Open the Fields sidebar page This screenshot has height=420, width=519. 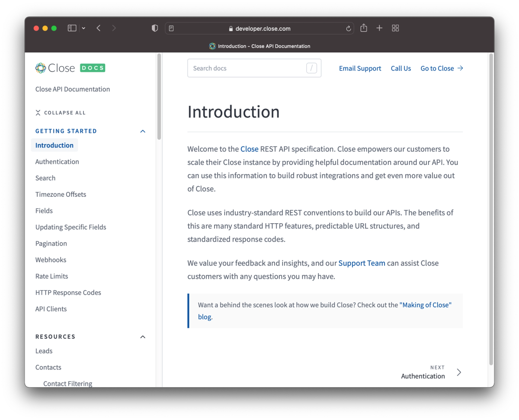[x=44, y=211]
